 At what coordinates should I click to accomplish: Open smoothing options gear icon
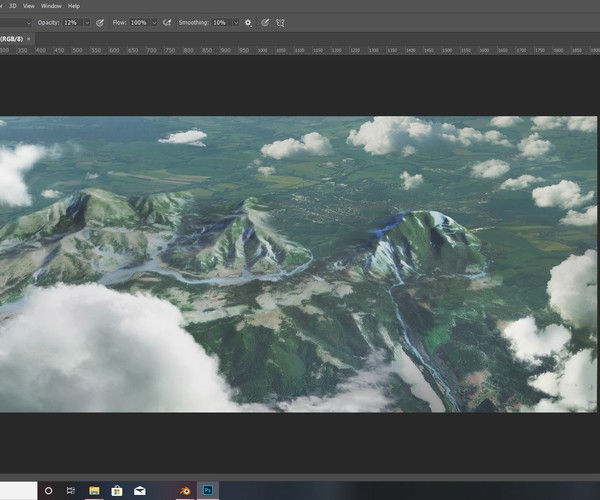[x=248, y=23]
